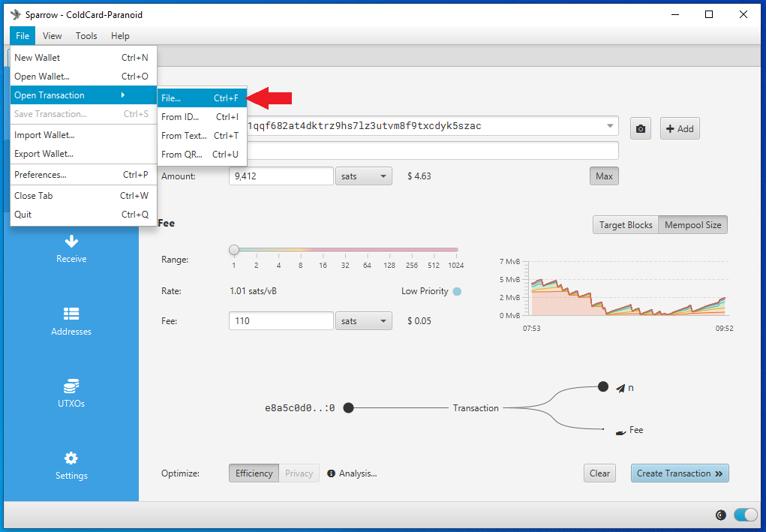The image size is (766, 532).
Task: Open the Amount sats unit dropdown
Action: (363, 176)
